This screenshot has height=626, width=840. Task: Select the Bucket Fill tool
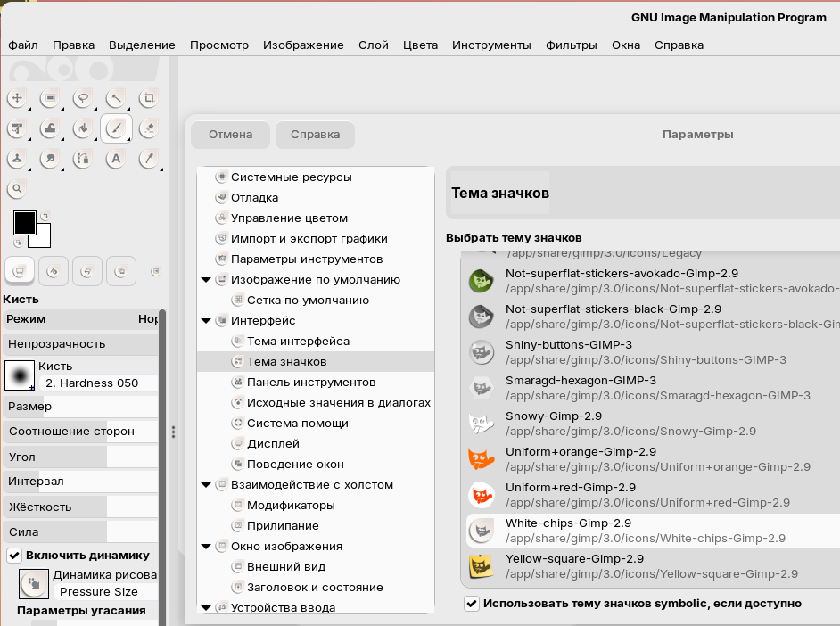tap(83, 128)
